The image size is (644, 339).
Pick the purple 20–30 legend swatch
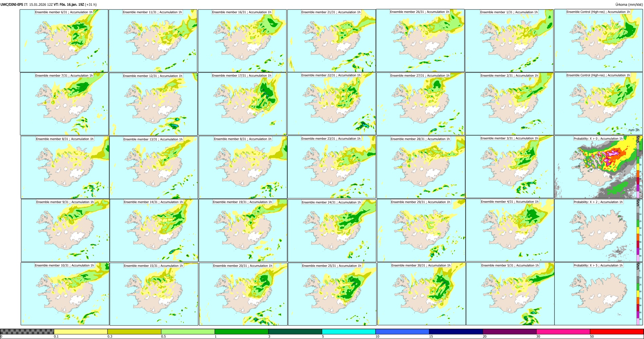point(509,332)
